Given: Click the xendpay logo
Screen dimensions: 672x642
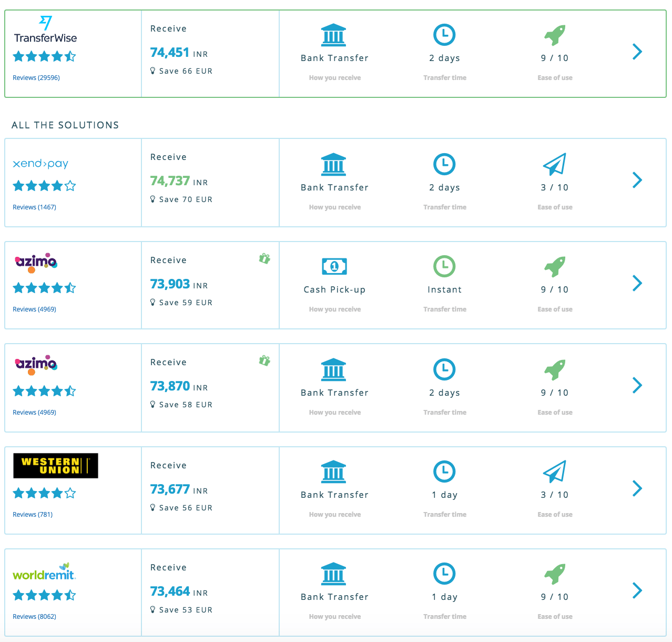Looking at the screenshot, I should click(40, 164).
